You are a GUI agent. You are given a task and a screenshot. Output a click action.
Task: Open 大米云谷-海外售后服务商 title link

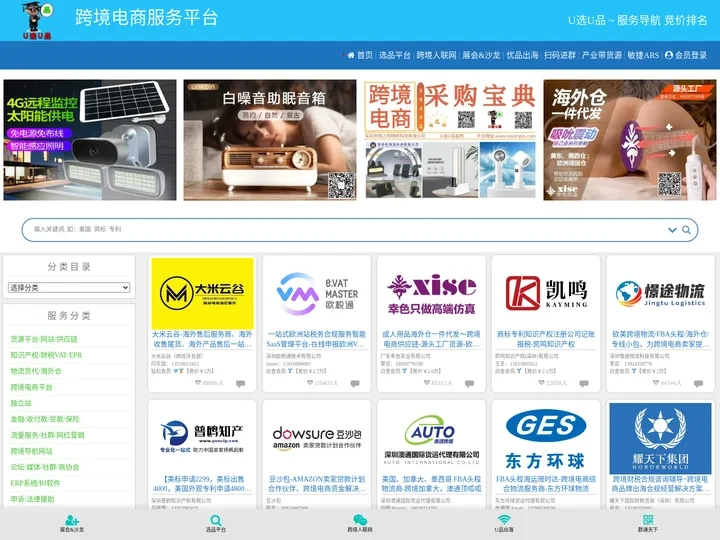click(x=202, y=339)
